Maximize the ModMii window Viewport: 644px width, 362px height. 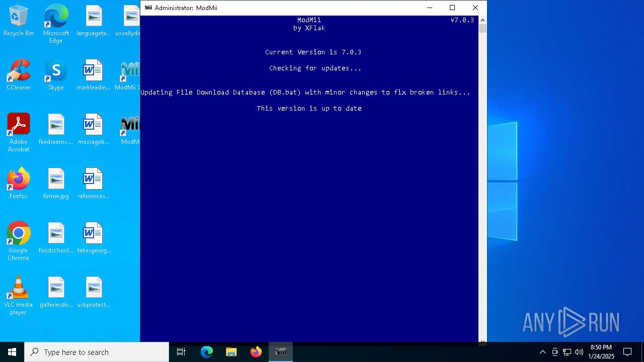click(452, 8)
